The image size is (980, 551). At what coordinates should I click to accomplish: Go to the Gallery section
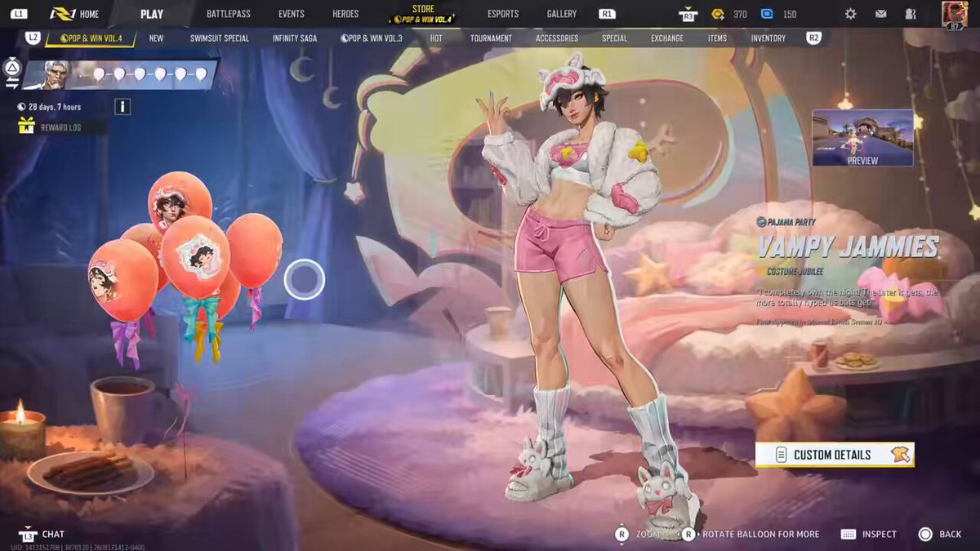562,14
